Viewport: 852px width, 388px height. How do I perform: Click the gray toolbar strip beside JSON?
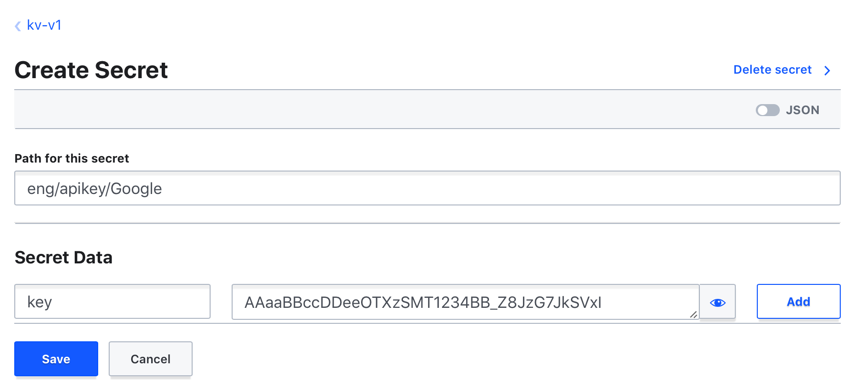380,110
